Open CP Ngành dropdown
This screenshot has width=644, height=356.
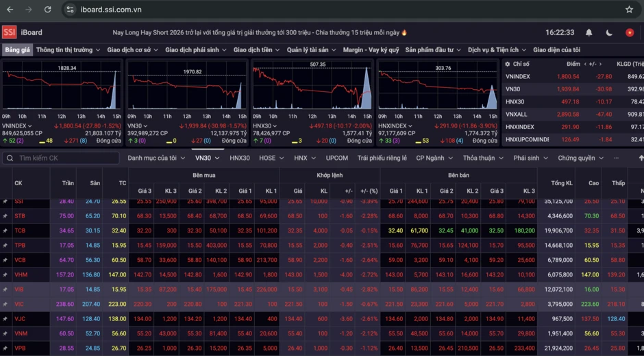(434, 158)
